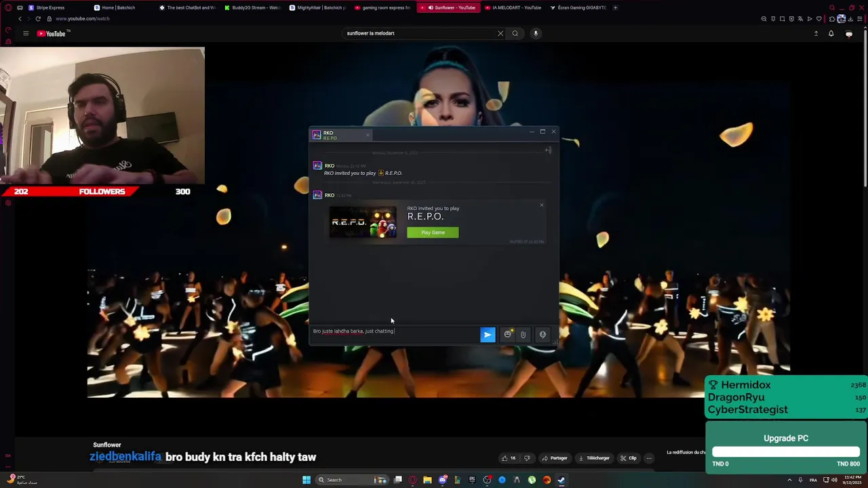Dislike the Sunflower video

coord(527,458)
